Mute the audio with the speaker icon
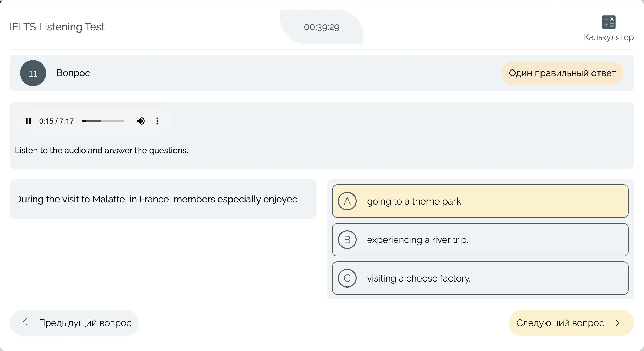This screenshot has height=351, width=644. click(x=140, y=121)
